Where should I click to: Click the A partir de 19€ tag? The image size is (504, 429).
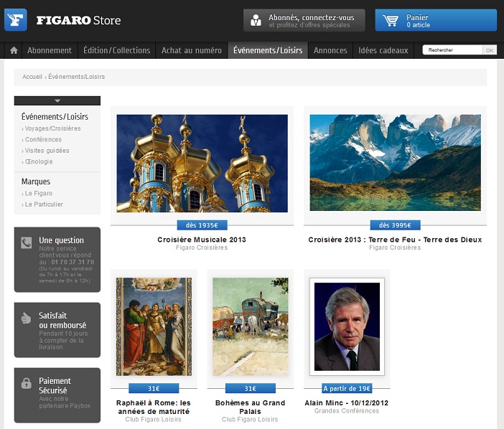coord(347,388)
